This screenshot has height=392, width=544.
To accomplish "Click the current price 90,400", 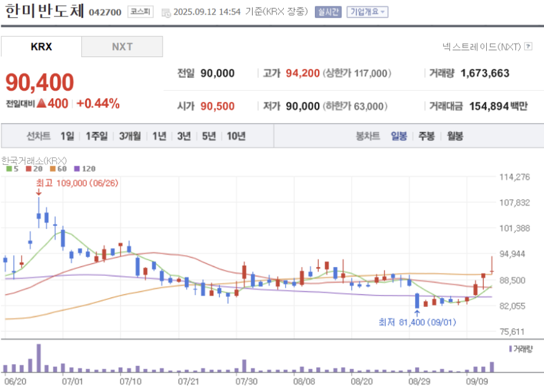I will pos(39,82).
